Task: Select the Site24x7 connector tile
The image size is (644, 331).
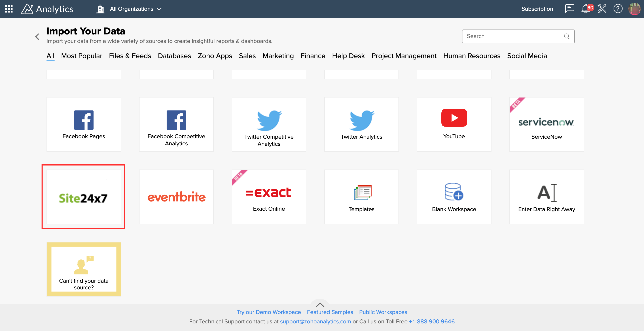Action: (83, 197)
